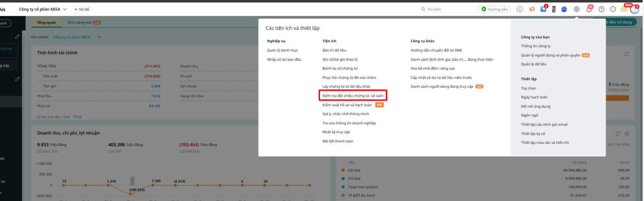The width and height of the screenshot is (644, 201).
Task: Open the three-dots more options icon
Action: pyautogui.click(x=613, y=9)
